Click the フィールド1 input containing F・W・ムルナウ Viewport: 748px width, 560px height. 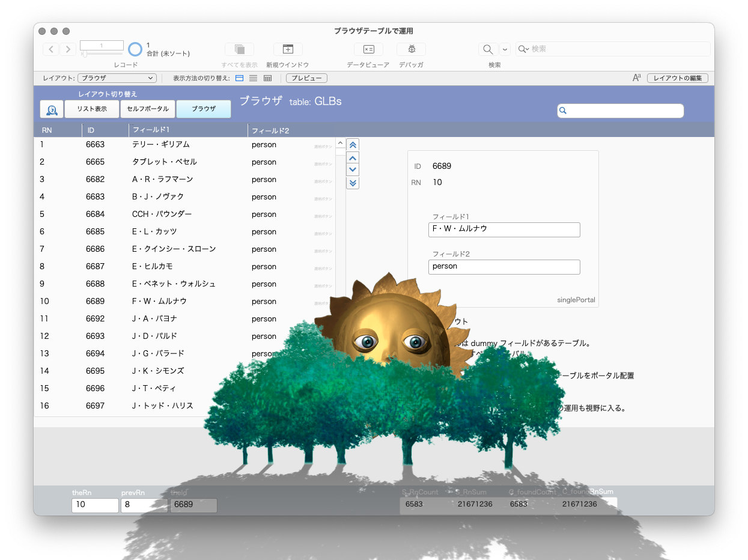click(x=504, y=230)
